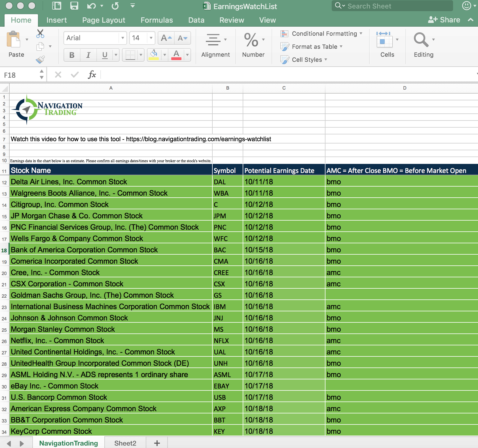
Task: Go to next sheet with right arrow
Action: pos(22,443)
